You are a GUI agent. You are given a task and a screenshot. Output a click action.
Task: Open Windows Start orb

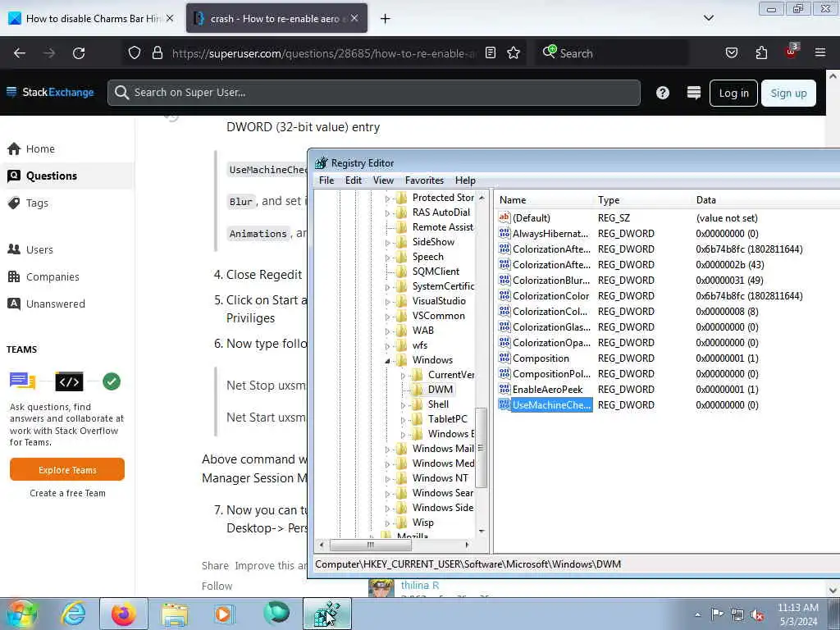[x=21, y=614]
